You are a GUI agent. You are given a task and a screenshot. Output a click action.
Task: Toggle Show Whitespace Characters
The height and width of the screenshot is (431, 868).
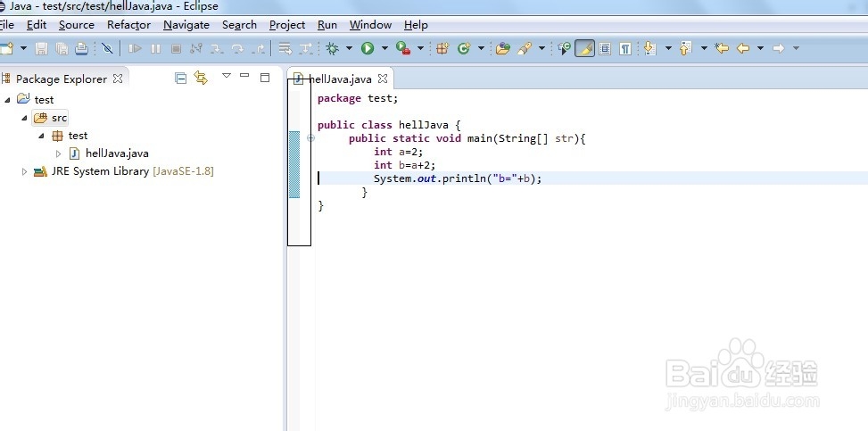click(x=625, y=49)
